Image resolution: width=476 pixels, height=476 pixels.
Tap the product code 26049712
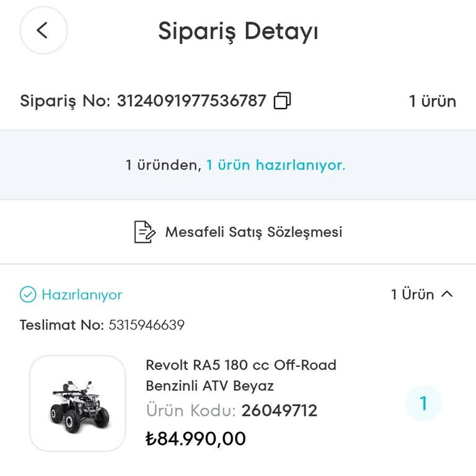tap(279, 410)
